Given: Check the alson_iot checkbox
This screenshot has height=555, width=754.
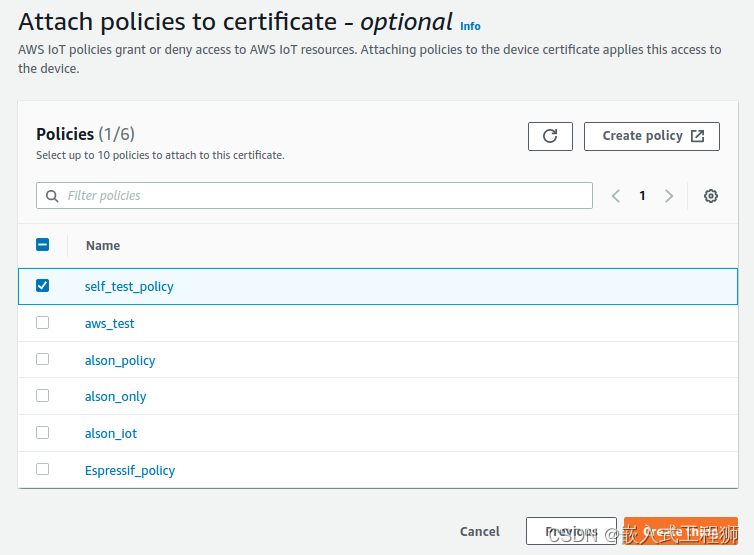Looking at the screenshot, I should [42, 433].
